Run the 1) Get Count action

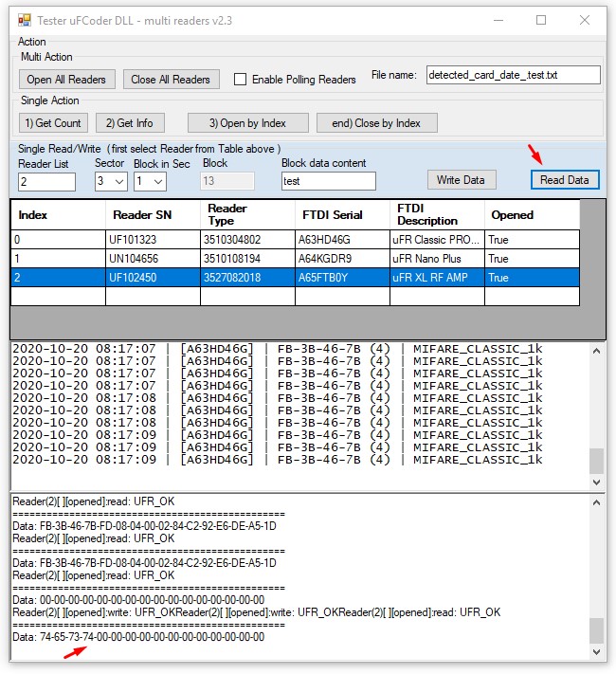coord(53,123)
